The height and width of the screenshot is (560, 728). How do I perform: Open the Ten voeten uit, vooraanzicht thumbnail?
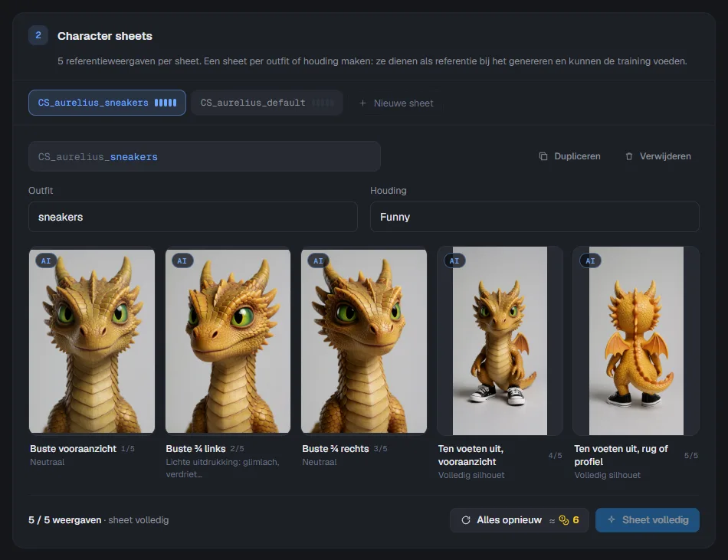pyautogui.click(x=500, y=341)
